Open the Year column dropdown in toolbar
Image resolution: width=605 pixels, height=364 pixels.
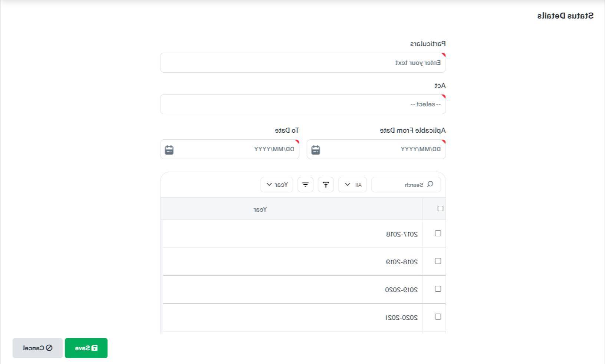[277, 185]
